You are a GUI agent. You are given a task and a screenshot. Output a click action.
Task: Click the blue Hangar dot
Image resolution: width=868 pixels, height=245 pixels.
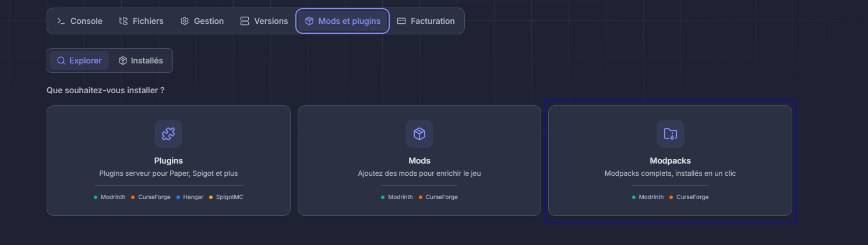[178, 197]
